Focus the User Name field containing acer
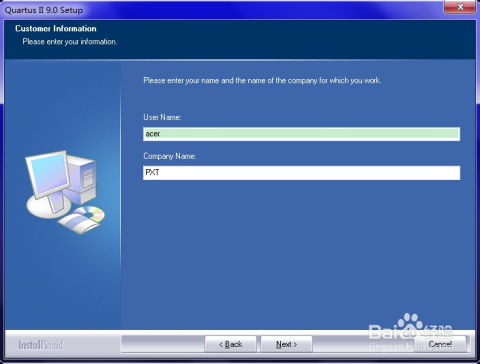Viewport: 480px width, 364px height. (x=301, y=134)
